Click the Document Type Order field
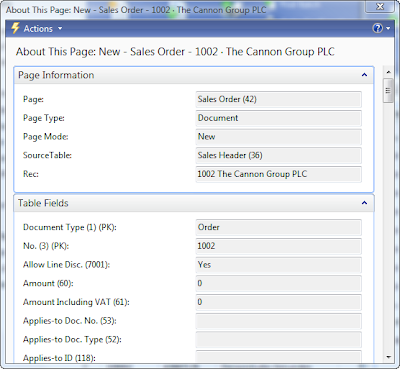400x369 pixels. coord(279,227)
